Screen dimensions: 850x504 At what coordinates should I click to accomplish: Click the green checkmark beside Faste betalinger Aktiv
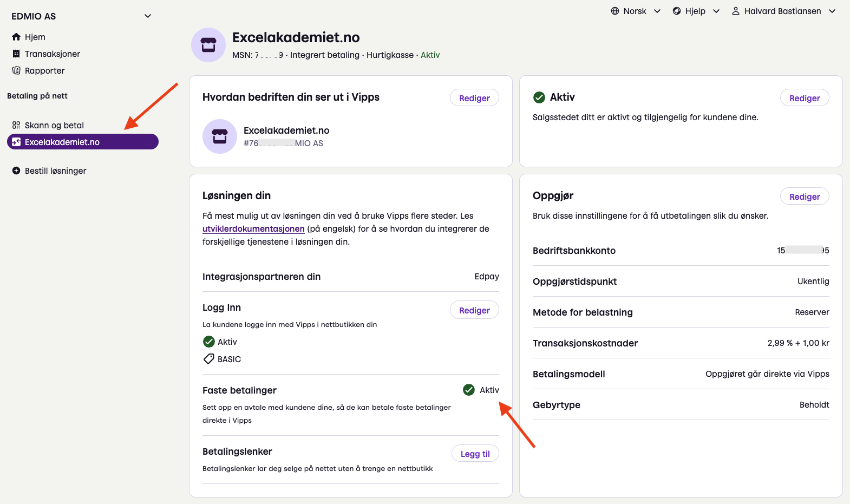tap(469, 390)
